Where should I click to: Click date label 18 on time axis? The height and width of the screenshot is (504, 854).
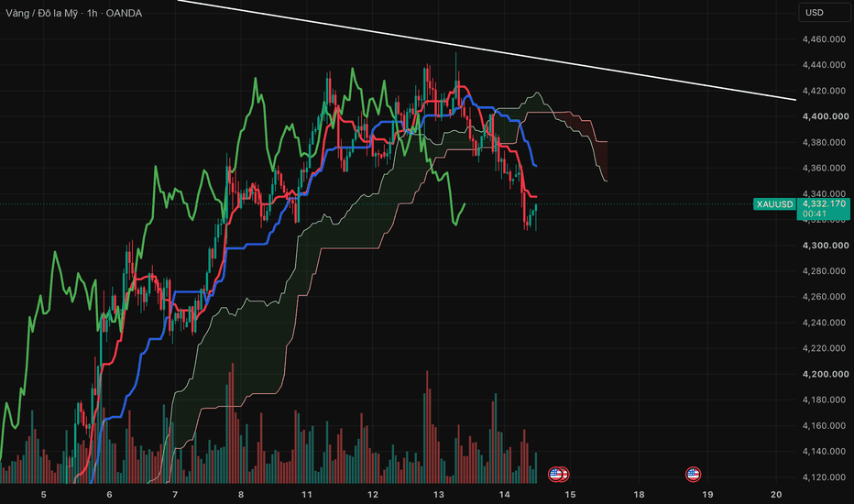(x=639, y=495)
